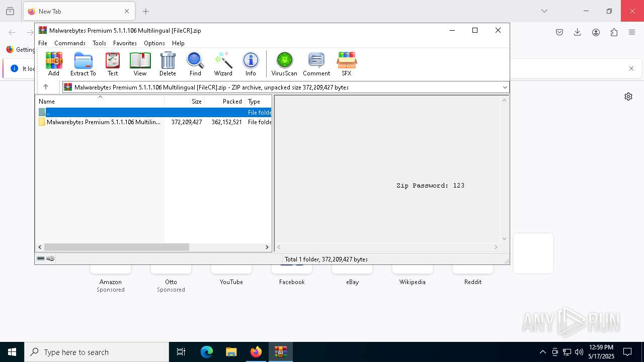Run the Test archive tool
Image resolution: width=644 pixels, height=362 pixels.
[x=113, y=64]
